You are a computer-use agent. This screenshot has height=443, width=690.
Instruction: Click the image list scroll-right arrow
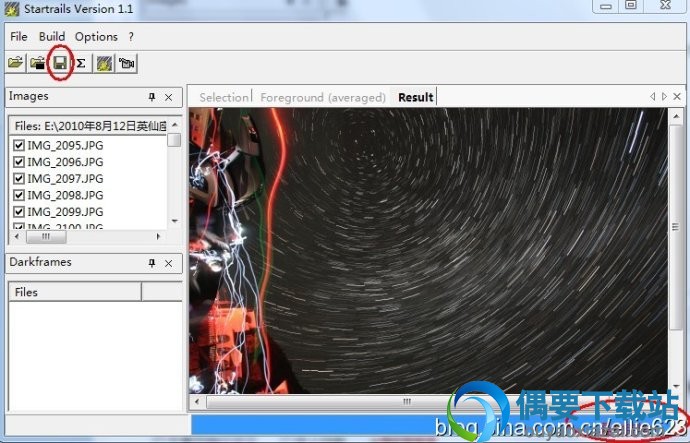[158, 236]
